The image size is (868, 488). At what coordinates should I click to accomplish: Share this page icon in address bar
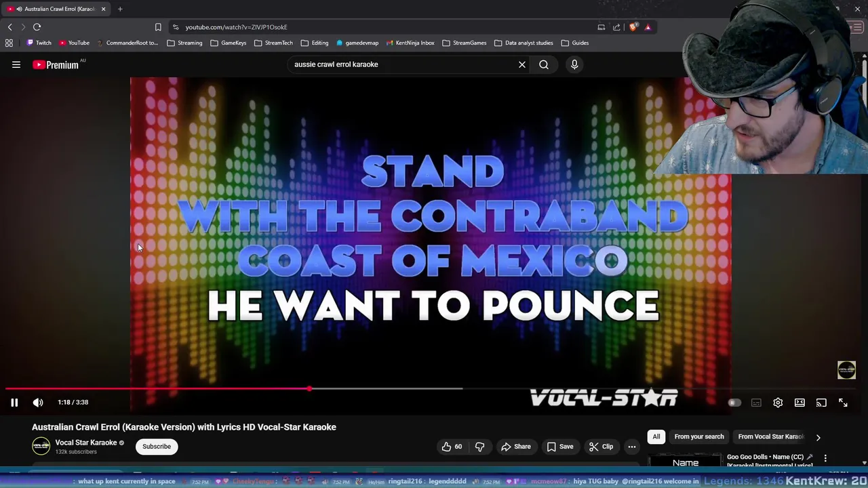[x=616, y=27]
